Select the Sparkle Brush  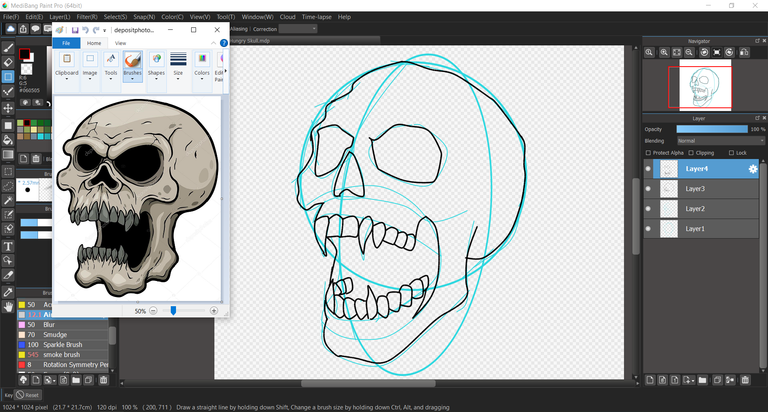pyautogui.click(x=63, y=345)
